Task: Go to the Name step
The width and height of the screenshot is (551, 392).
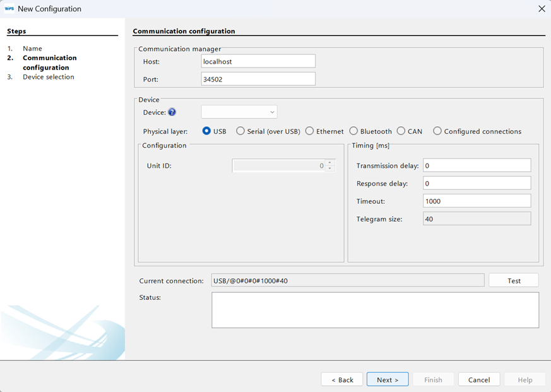Action: click(x=31, y=48)
